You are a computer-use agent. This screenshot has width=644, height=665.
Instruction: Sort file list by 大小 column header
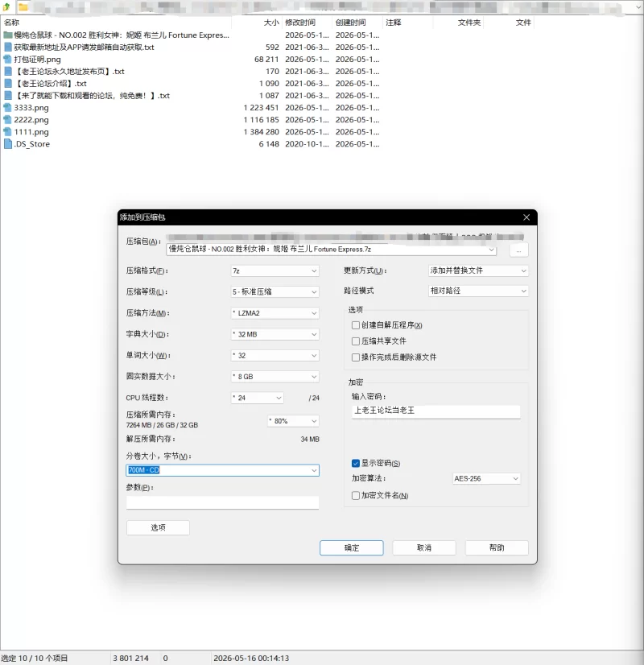[x=271, y=23]
